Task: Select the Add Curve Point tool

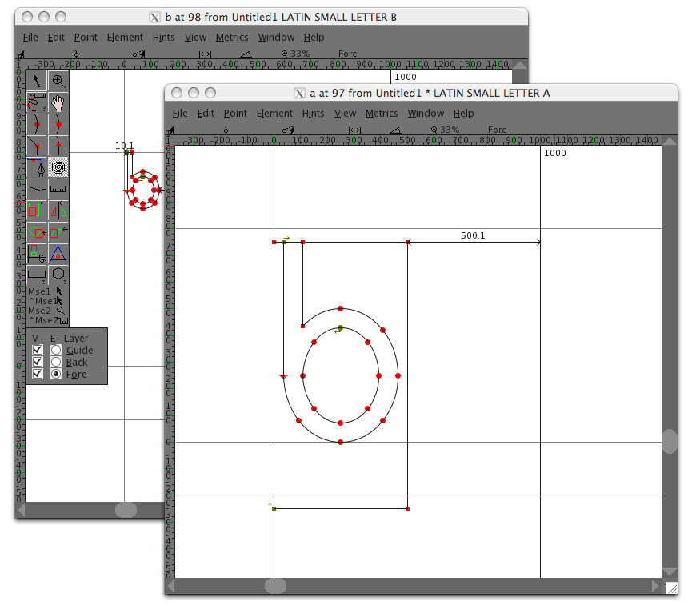Action: [36, 124]
